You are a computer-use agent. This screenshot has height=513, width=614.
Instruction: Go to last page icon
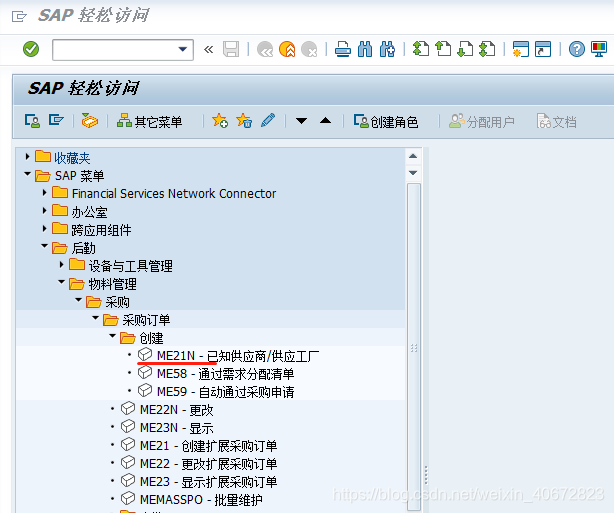coord(487,49)
